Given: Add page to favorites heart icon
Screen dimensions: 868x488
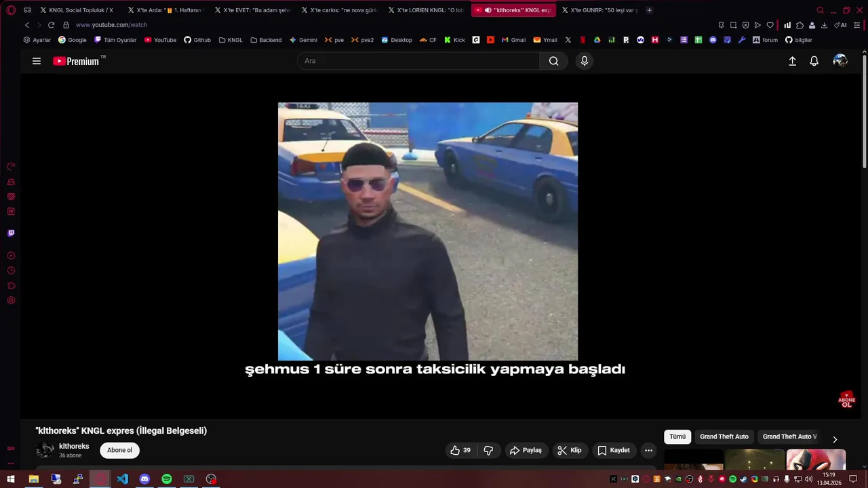Looking at the screenshot, I should click(x=770, y=25).
